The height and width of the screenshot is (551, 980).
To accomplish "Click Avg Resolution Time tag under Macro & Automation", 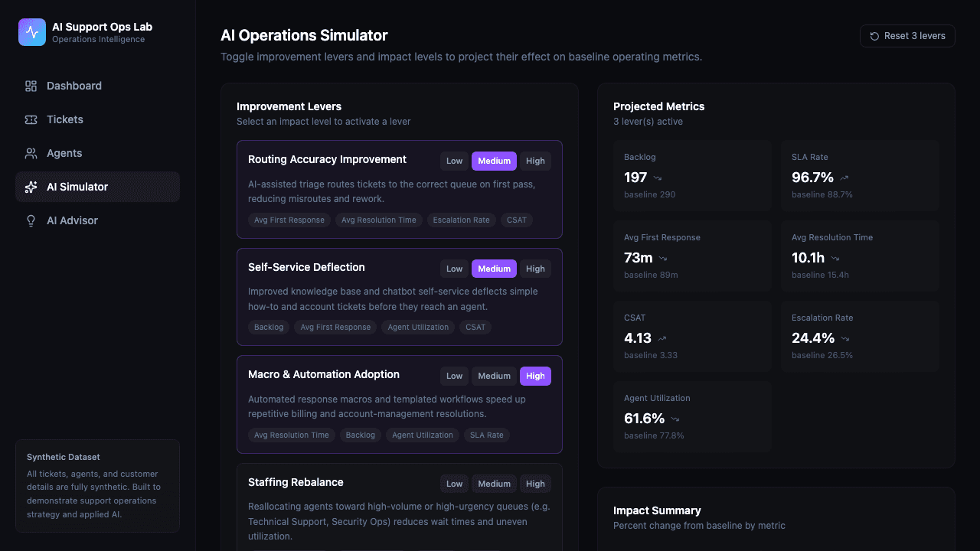I will point(292,435).
